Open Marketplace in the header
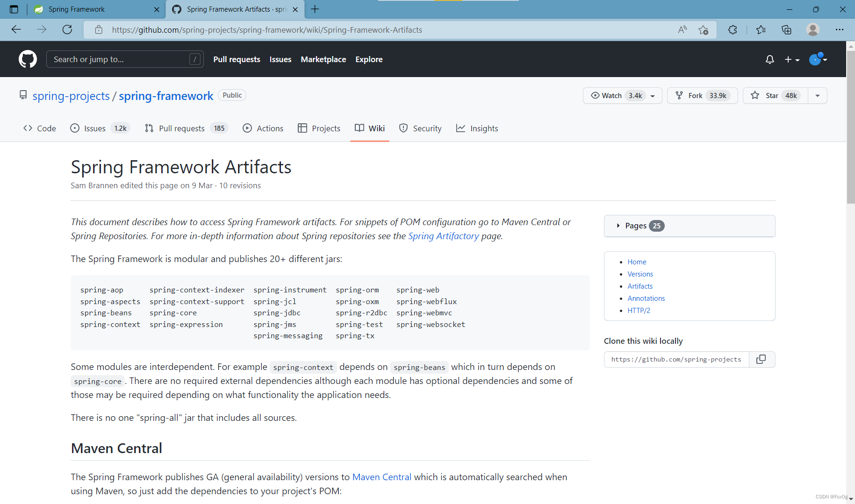 click(323, 59)
